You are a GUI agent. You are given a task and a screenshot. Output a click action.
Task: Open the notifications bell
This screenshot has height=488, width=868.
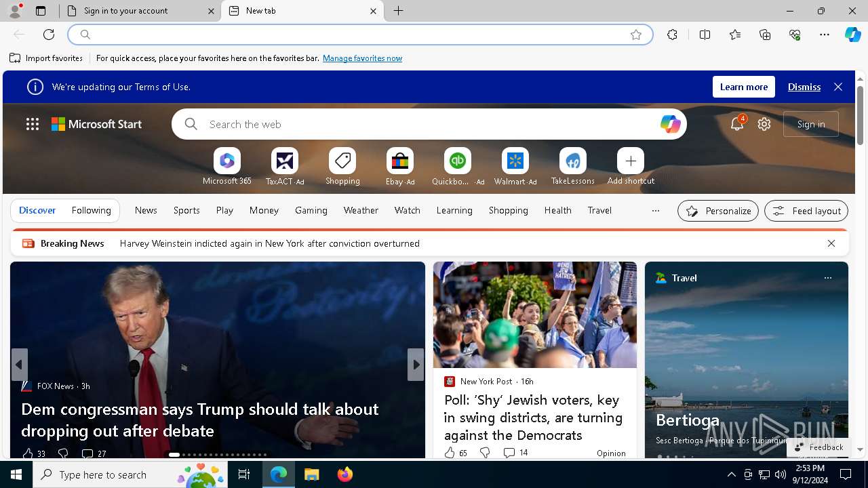(737, 124)
